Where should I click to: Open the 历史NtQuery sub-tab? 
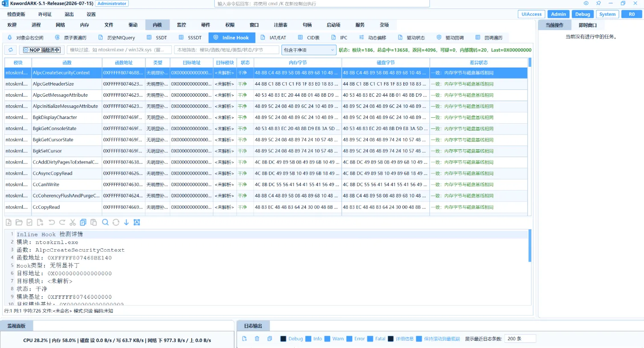point(116,38)
